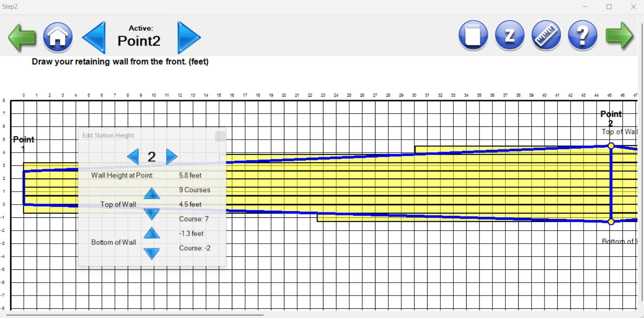The width and height of the screenshot is (644, 318).
Task: Select the Point 2 bottom wall handle
Action: coord(611,222)
